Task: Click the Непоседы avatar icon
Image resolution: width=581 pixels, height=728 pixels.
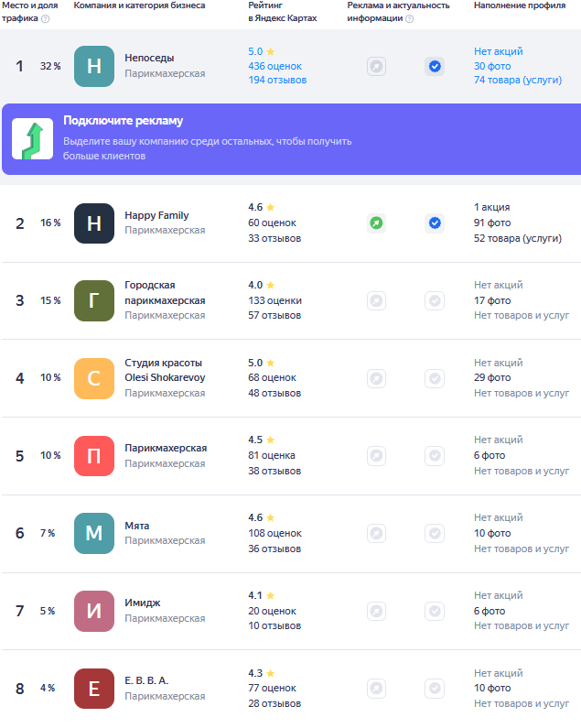Action: pyautogui.click(x=94, y=67)
